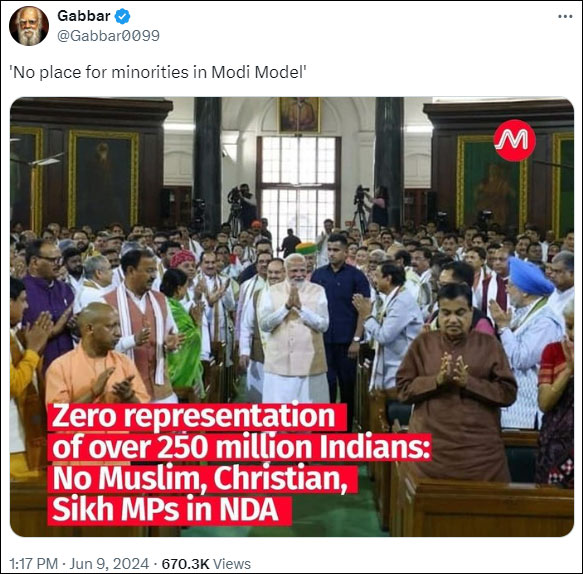Select the tweet text about Modi Model
The height and width of the screenshot is (574, 583).
pos(158,72)
